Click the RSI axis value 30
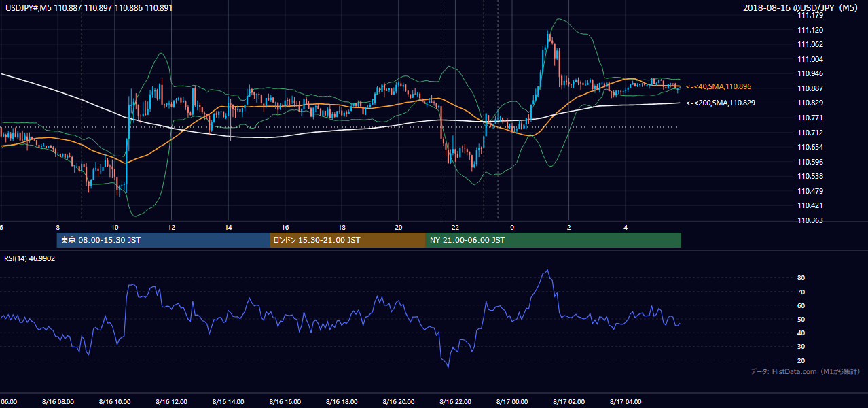Viewport: 868px width, 408px height. click(801, 346)
